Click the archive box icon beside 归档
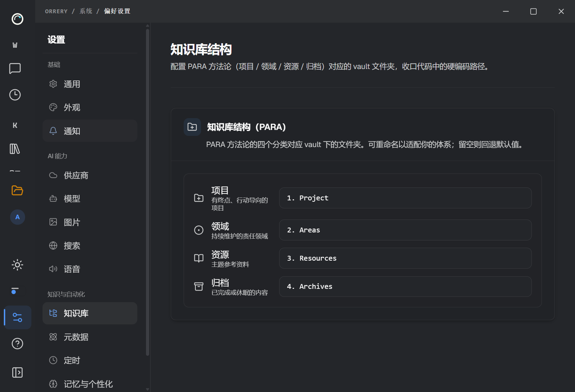This screenshot has height=392, width=575. [199, 286]
